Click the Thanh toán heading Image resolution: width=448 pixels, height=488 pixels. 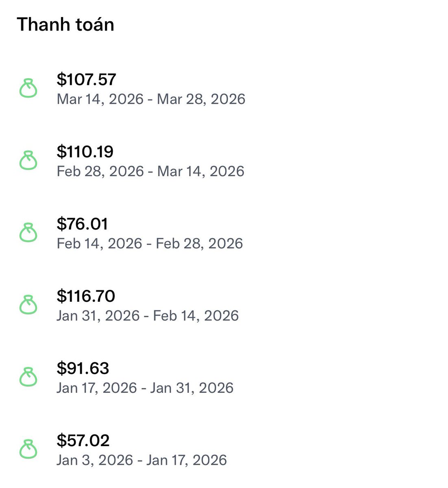(x=66, y=24)
